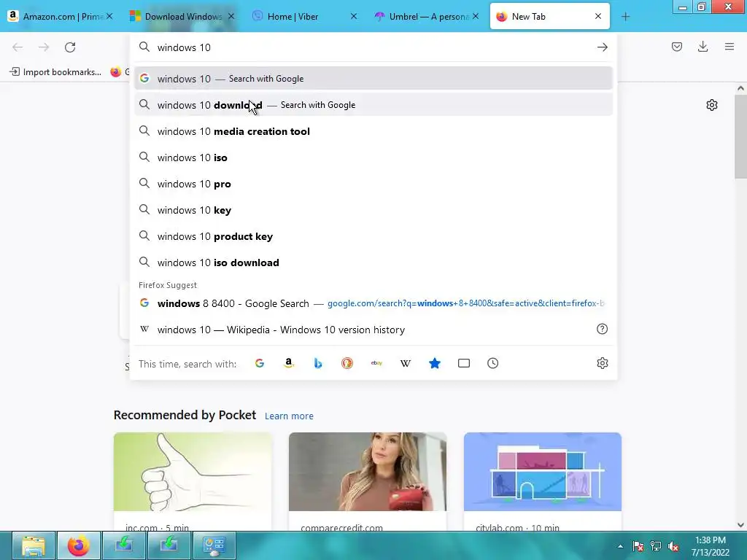
Task: Open control panel taskbar item
Action: [x=214, y=545]
